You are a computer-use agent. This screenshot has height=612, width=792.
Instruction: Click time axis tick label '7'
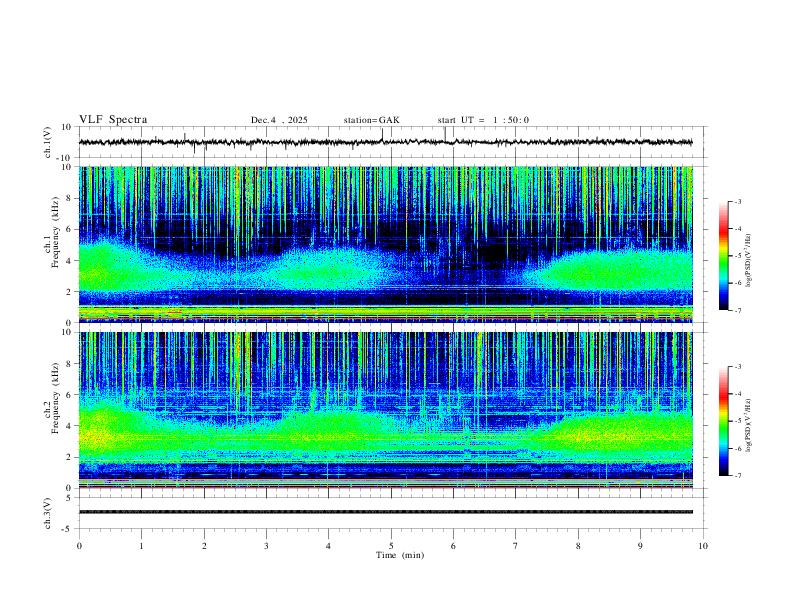(516, 546)
